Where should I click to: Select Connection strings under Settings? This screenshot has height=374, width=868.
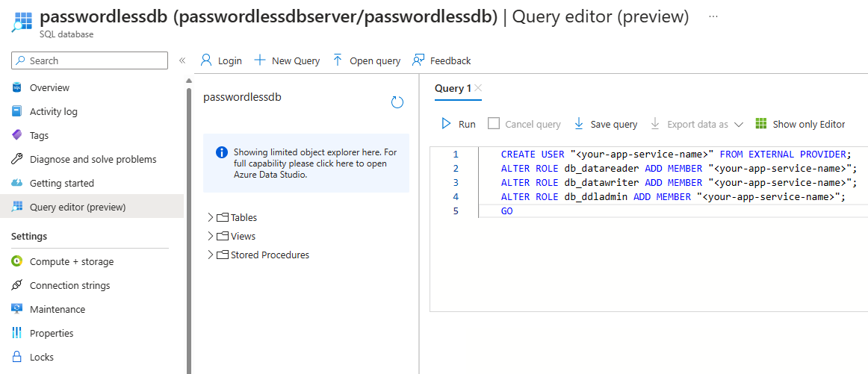69,286
